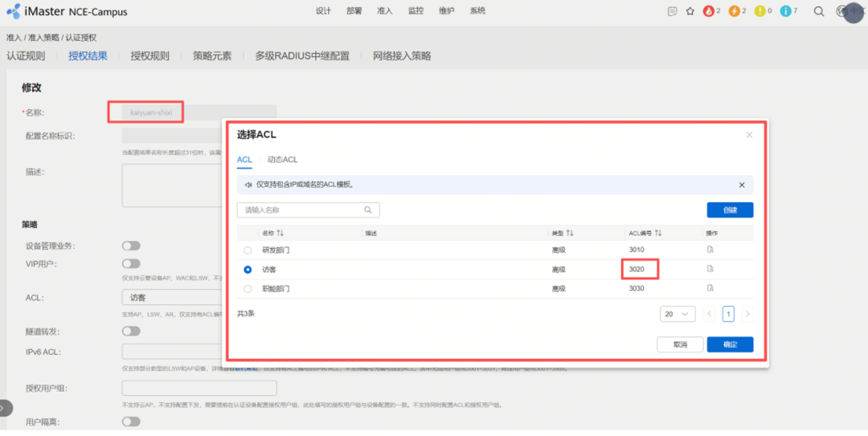Screen dimensions: 868x436
Task: Select the 访客 radio button
Action: point(248,270)
